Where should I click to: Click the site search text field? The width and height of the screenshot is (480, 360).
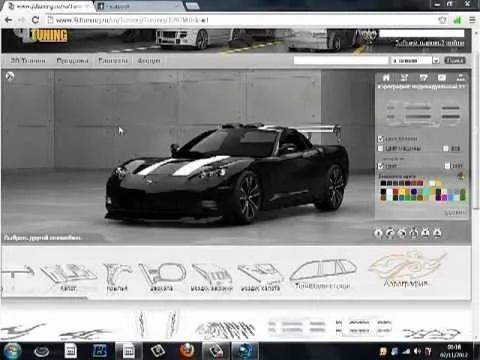tap(341, 60)
